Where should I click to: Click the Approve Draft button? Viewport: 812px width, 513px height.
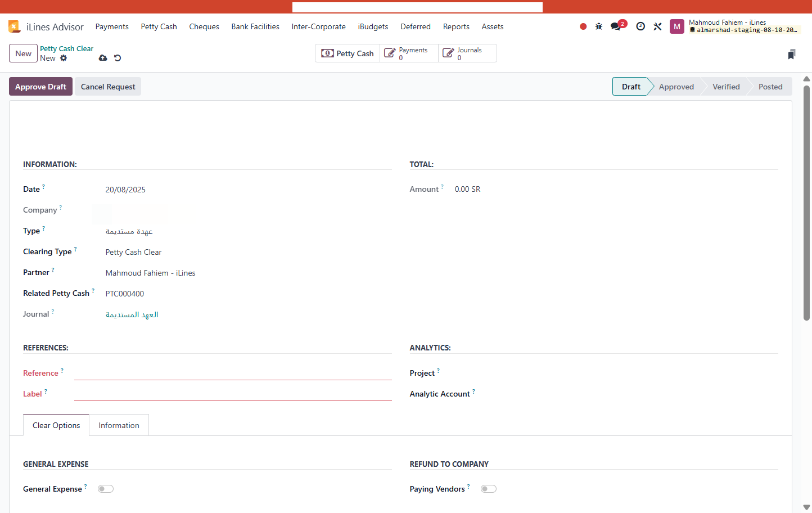40,87
